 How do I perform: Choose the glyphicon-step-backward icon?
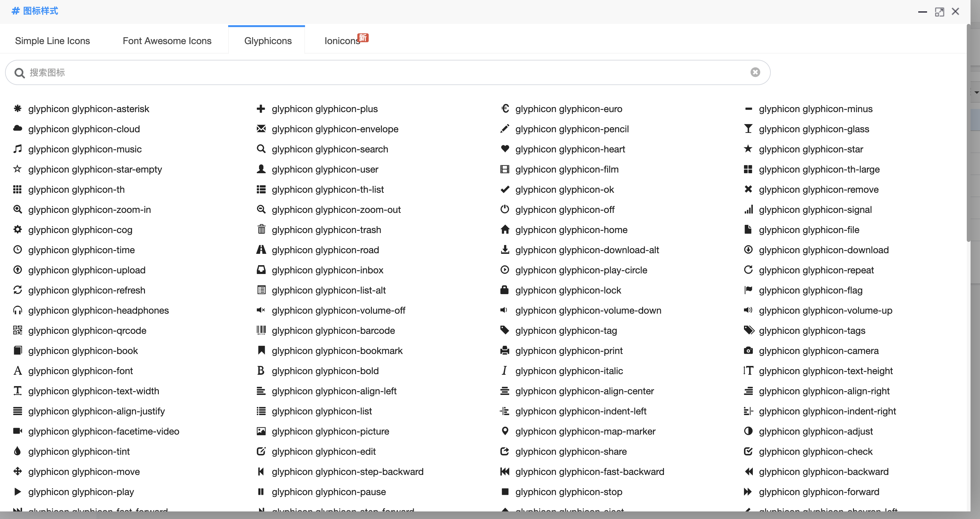coord(261,471)
